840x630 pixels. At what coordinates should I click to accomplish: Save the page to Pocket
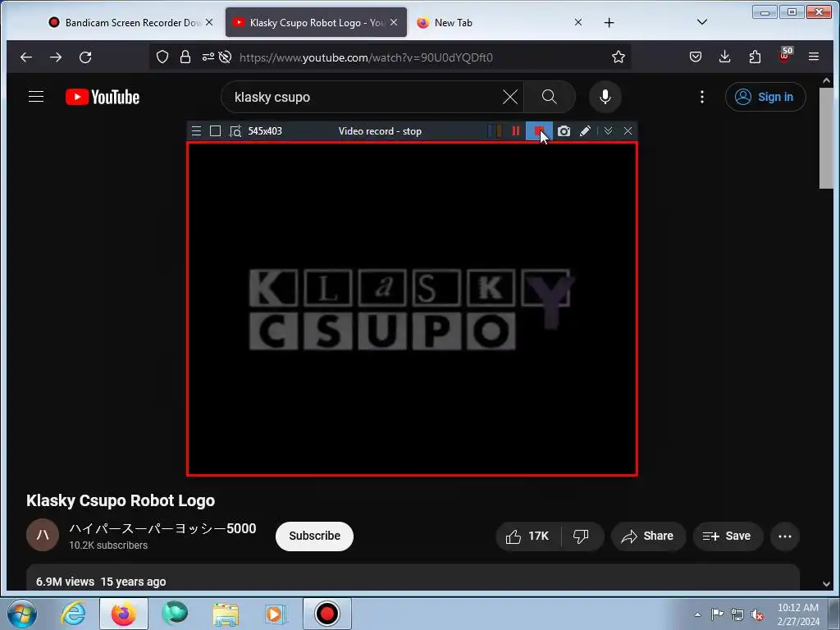(x=696, y=57)
